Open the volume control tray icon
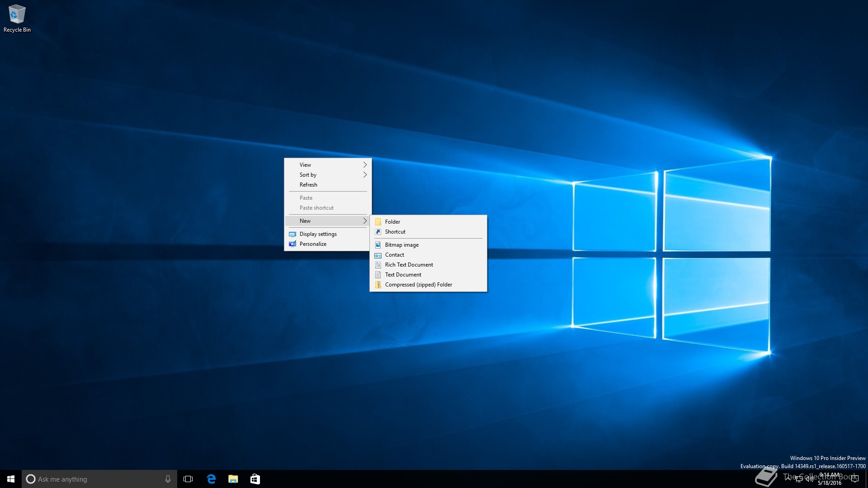This screenshot has width=868, height=488. pos(809,479)
